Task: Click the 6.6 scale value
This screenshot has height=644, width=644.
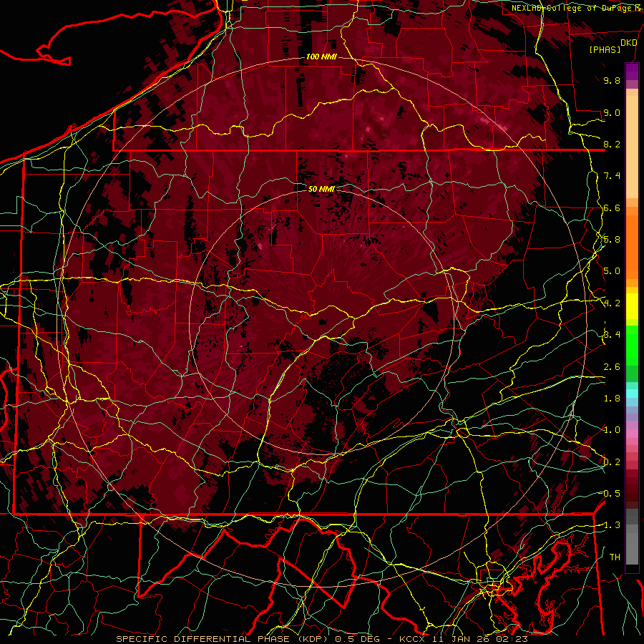Action: point(612,208)
